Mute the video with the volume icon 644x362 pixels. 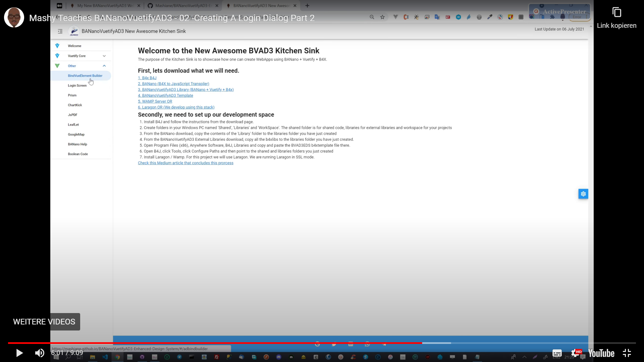40,353
